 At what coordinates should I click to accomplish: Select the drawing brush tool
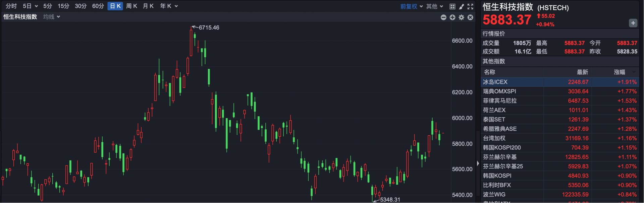click(462, 6)
